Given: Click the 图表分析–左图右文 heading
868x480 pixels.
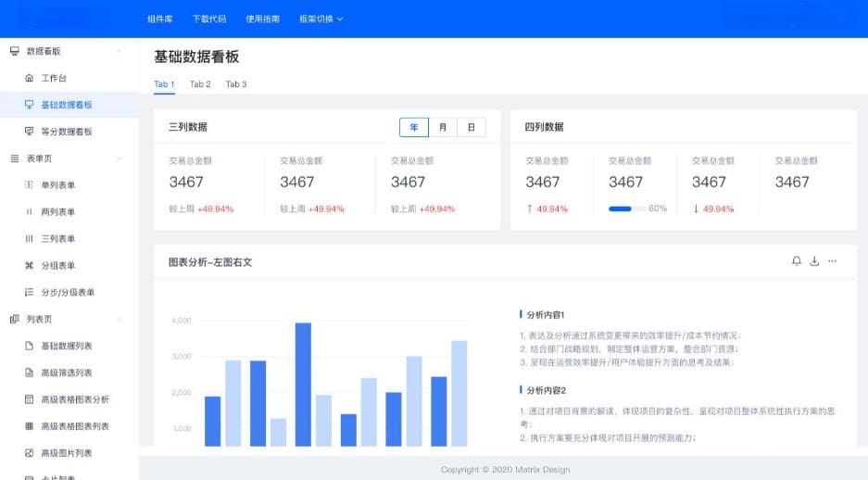Looking at the screenshot, I should click(x=210, y=262).
